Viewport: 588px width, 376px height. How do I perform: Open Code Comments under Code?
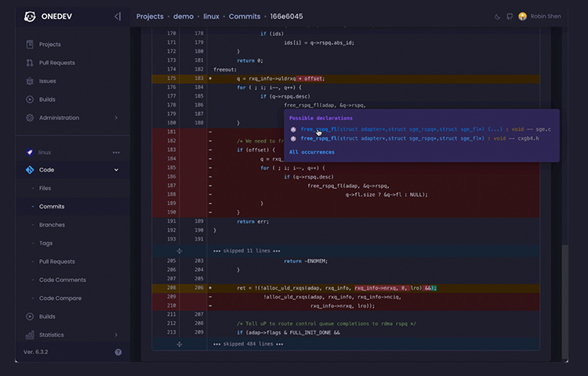point(62,280)
